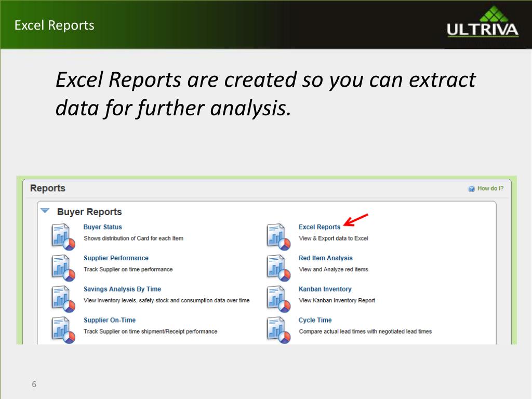Open the Cycle Time link
The height and width of the screenshot is (399, 532).
coord(315,320)
